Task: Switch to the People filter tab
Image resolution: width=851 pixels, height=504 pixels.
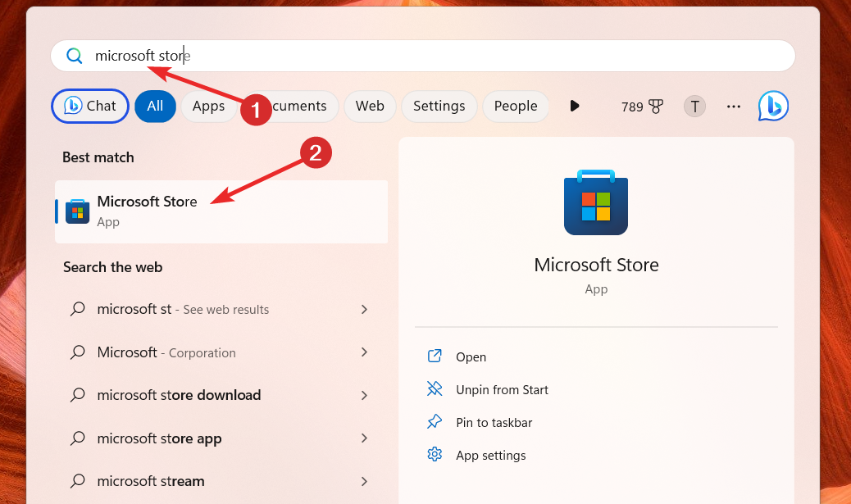Action: click(x=516, y=106)
